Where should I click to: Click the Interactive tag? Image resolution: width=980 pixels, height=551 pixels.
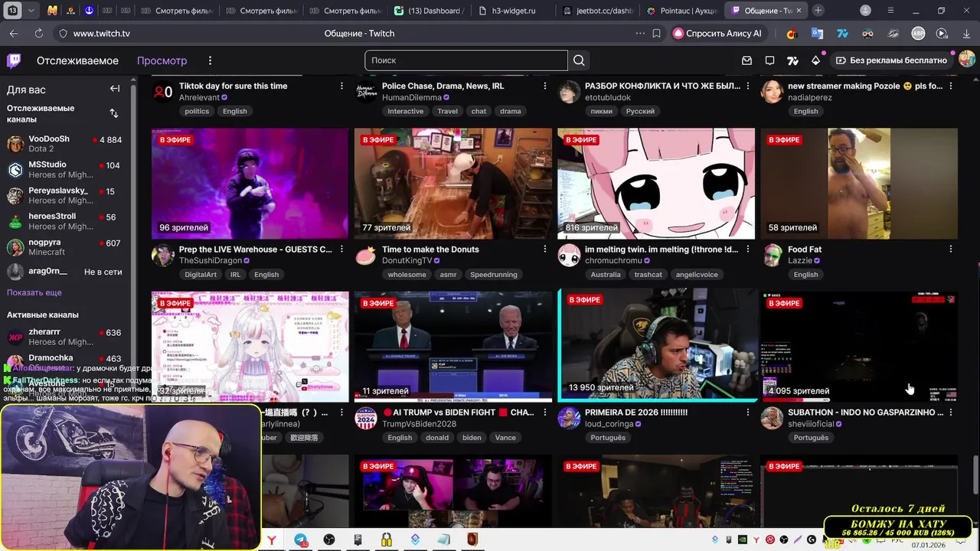(406, 111)
